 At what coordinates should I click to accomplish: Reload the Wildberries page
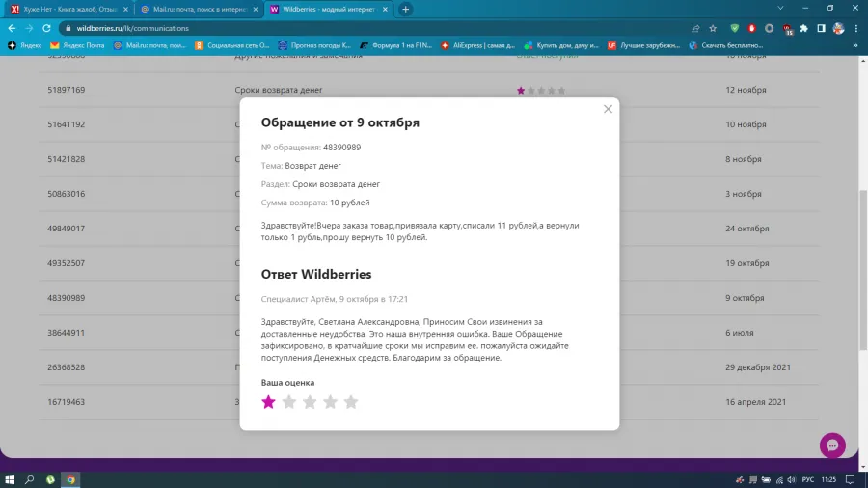pyautogui.click(x=46, y=28)
